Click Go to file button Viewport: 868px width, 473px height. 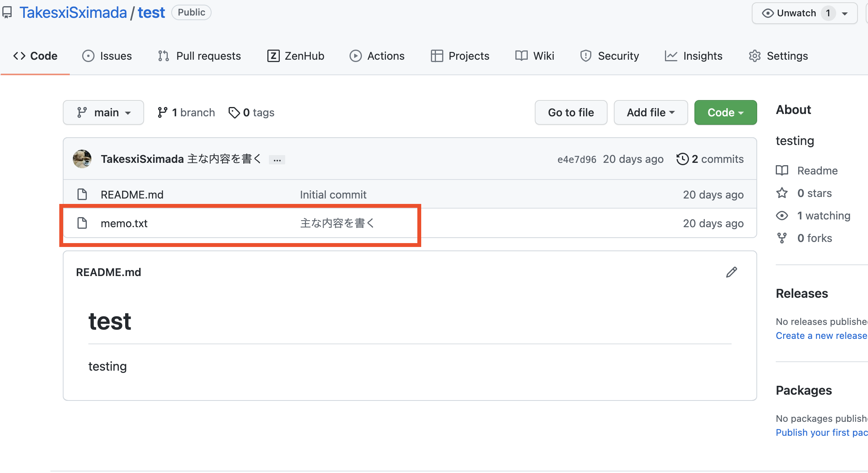point(570,112)
